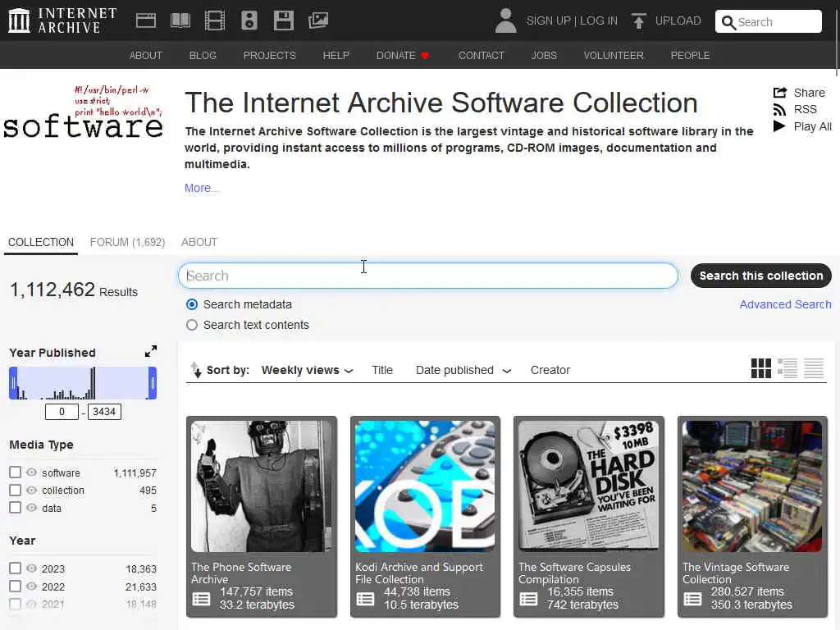Open the Web (Wayback) icon in top bar
Viewport: 840px width, 630px height.
pos(146,21)
